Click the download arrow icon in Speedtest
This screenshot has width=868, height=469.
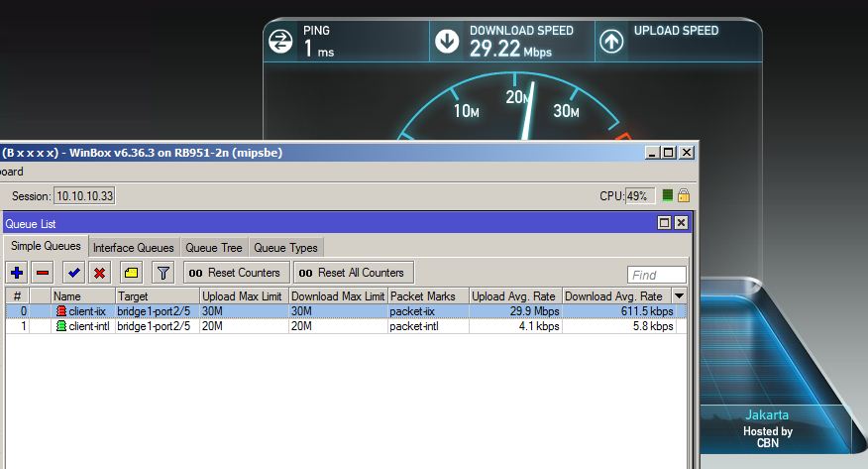tap(447, 41)
